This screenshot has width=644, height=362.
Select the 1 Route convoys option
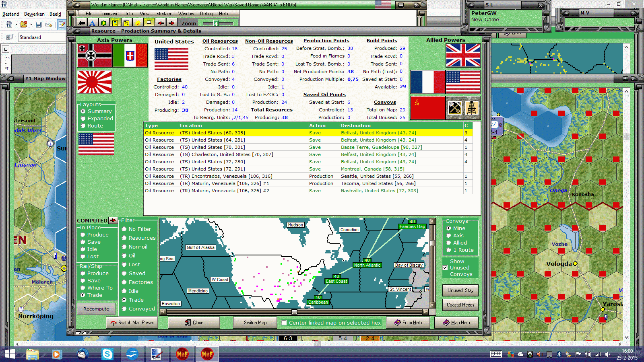(449, 250)
